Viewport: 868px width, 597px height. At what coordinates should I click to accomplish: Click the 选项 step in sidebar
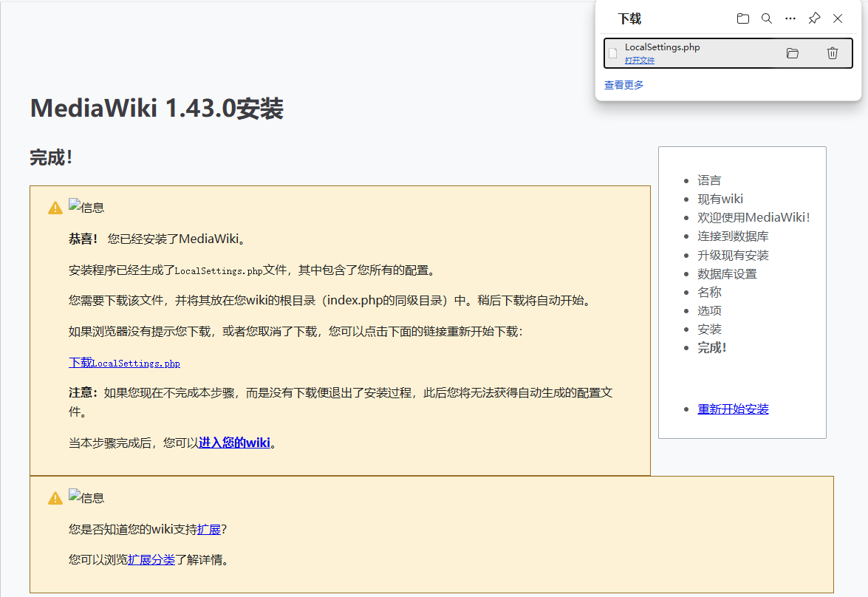click(709, 310)
